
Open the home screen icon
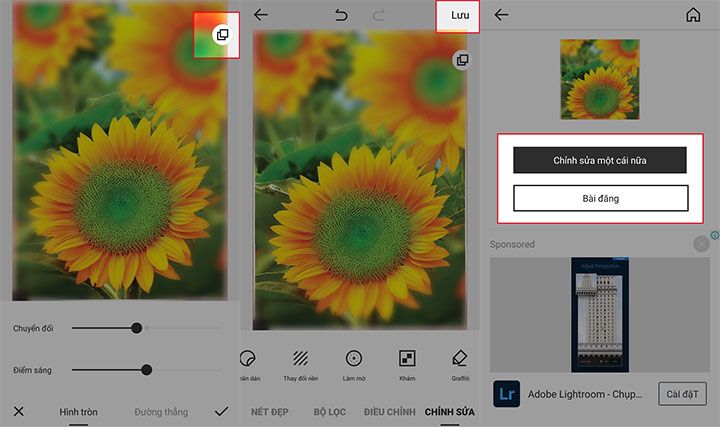click(693, 15)
